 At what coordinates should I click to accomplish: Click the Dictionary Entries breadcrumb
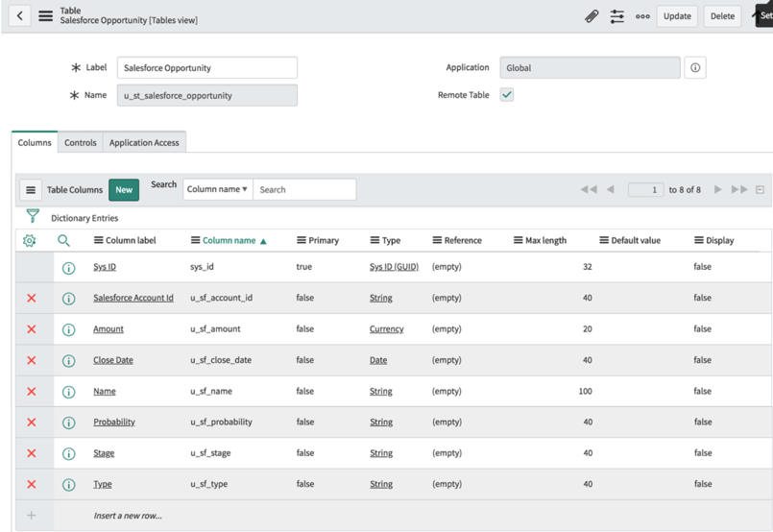(85, 218)
